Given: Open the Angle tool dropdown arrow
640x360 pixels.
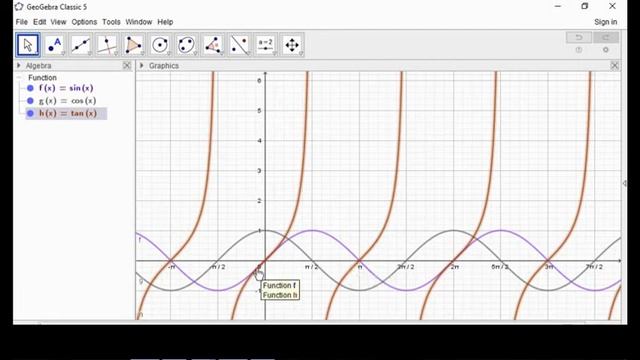Looking at the screenshot, I should pyautogui.click(x=222, y=53).
